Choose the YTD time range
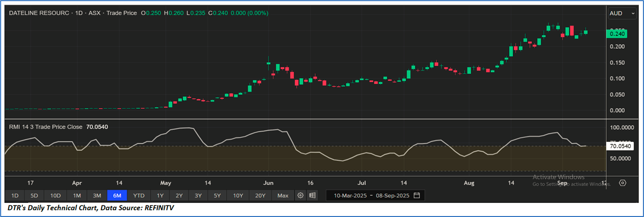 coord(139,196)
